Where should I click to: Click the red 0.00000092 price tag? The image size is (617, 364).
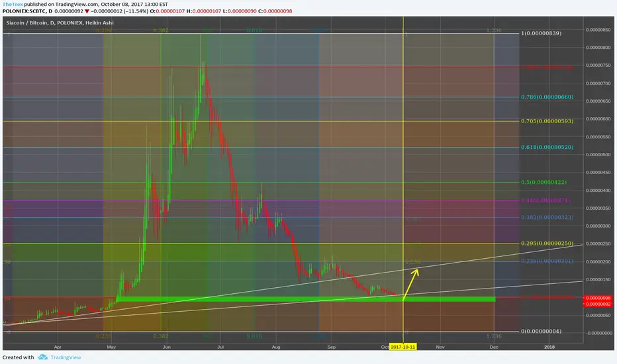pos(598,304)
